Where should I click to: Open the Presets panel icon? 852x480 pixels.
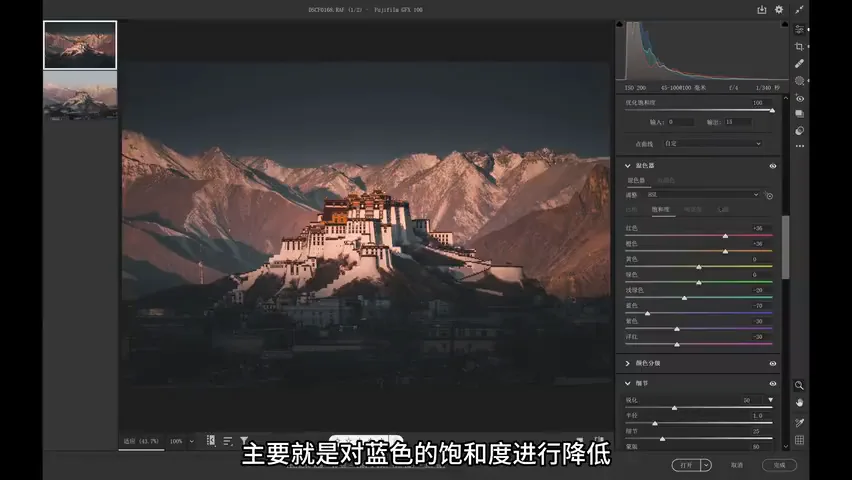pyautogui.click(x=799, y=130)
